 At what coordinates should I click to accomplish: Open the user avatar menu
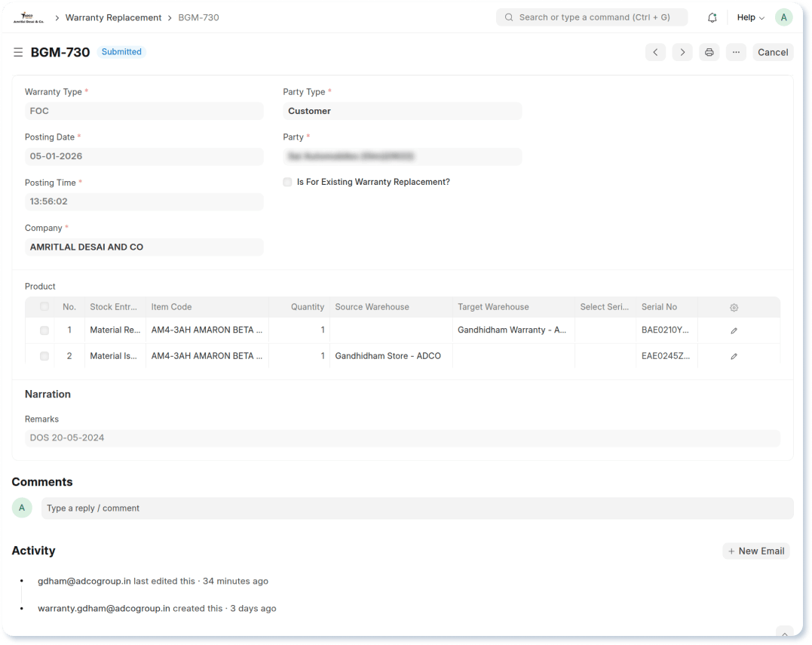[x=783, y=17]
